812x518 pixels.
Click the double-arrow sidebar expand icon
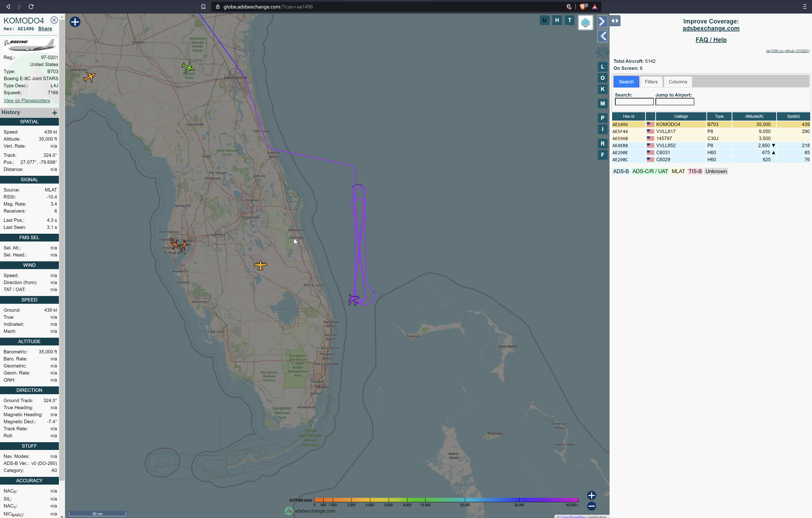pyautogui.click(x=615, y=21)
